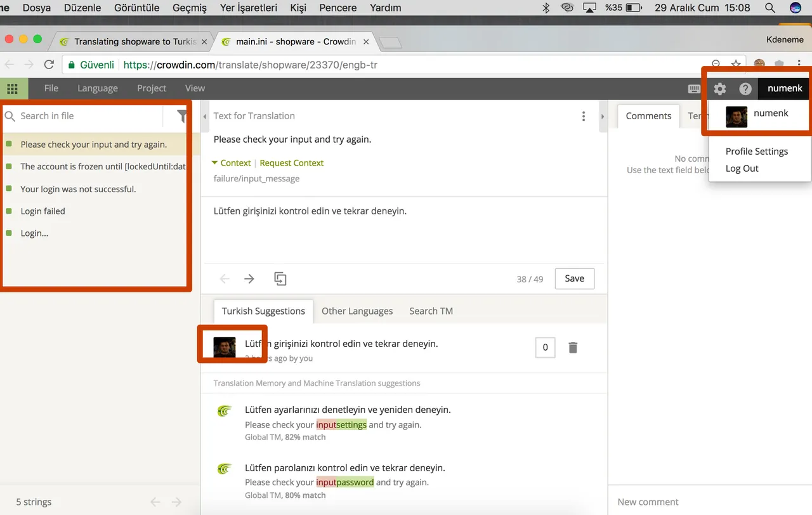Go to next string arrow

249,278
